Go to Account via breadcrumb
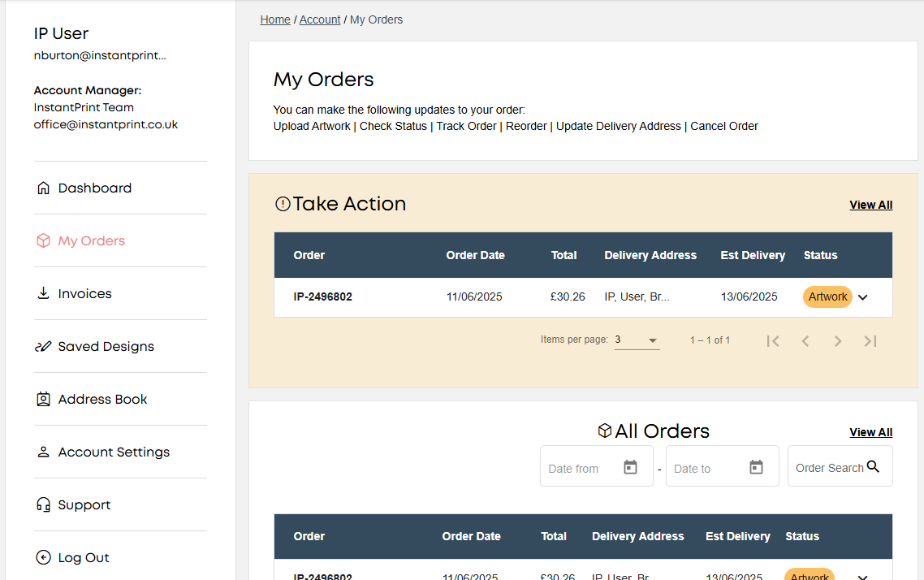924x580 pixels. point(320,19)
